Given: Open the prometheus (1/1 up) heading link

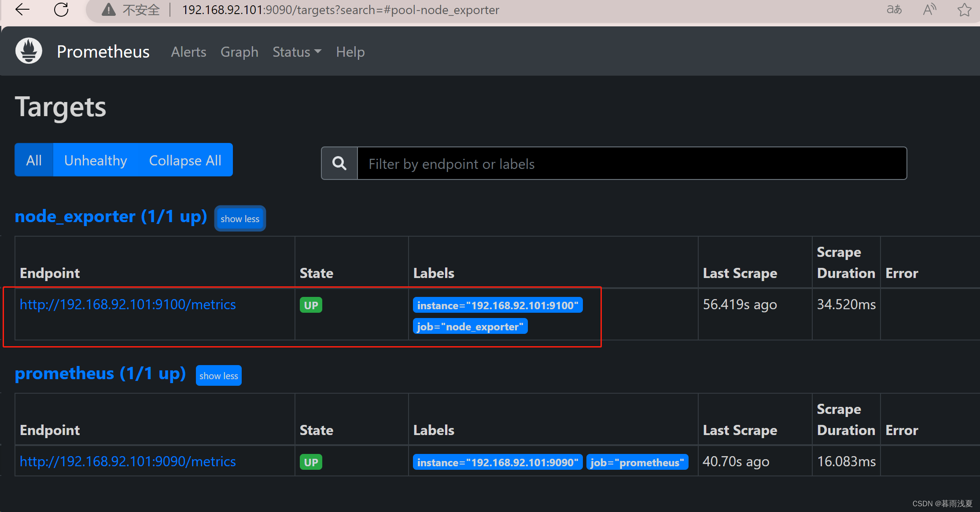Looking at the screenshot, I should 100,373.
